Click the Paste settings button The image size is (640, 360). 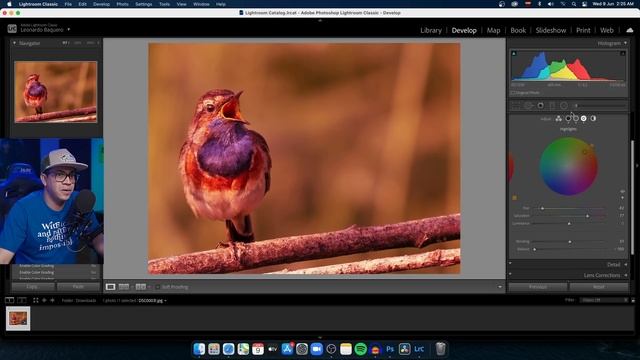78,287
